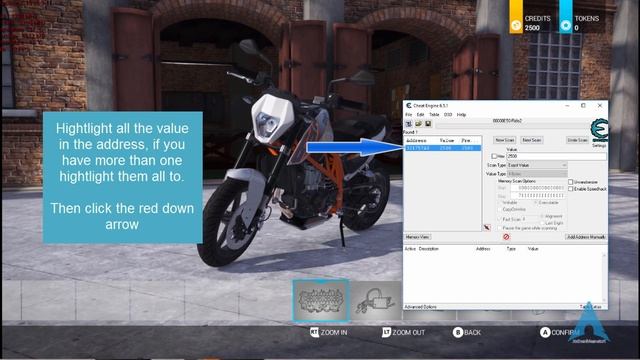Viewport: 640px width, 360px height.
Task: Open the Help menu
Action: [x=462, y=115]
